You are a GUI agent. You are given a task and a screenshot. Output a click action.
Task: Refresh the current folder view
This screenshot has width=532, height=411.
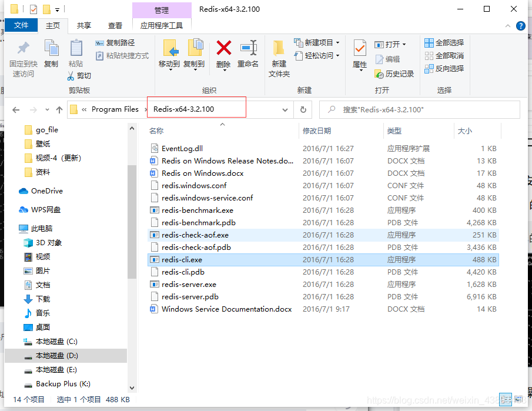(303, 109)
